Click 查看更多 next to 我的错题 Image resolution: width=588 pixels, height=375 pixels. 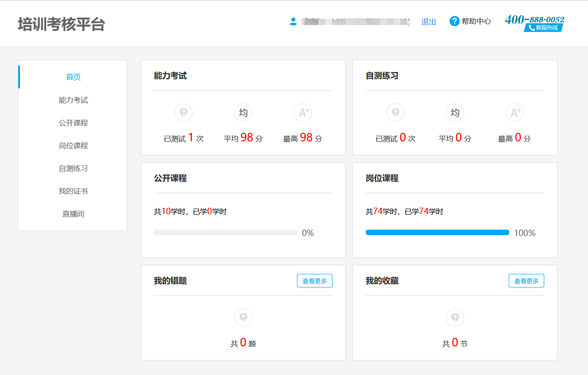point(314,281)
